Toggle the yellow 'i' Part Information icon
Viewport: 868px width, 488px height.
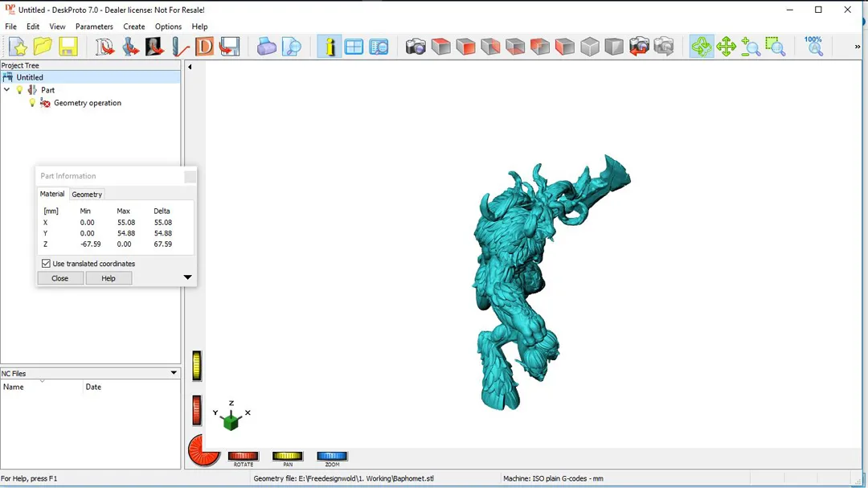[330, 47]
